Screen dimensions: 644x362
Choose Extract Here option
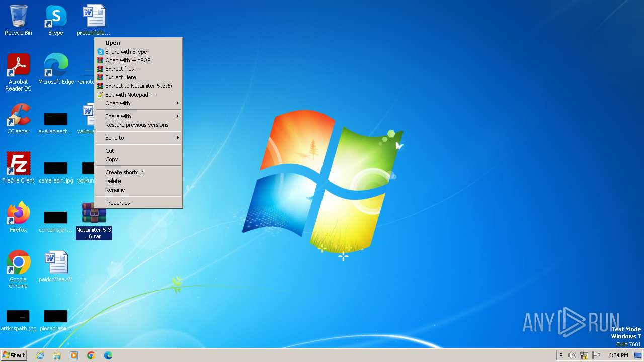pyautogui.click(x=138, y=77)
